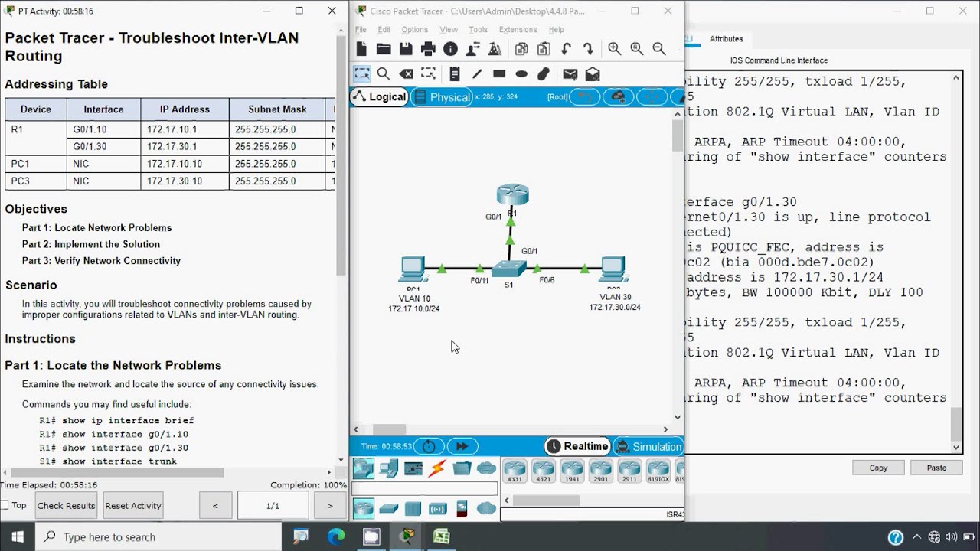Switch to the Logical workspace view

click(x=379, y=96)
